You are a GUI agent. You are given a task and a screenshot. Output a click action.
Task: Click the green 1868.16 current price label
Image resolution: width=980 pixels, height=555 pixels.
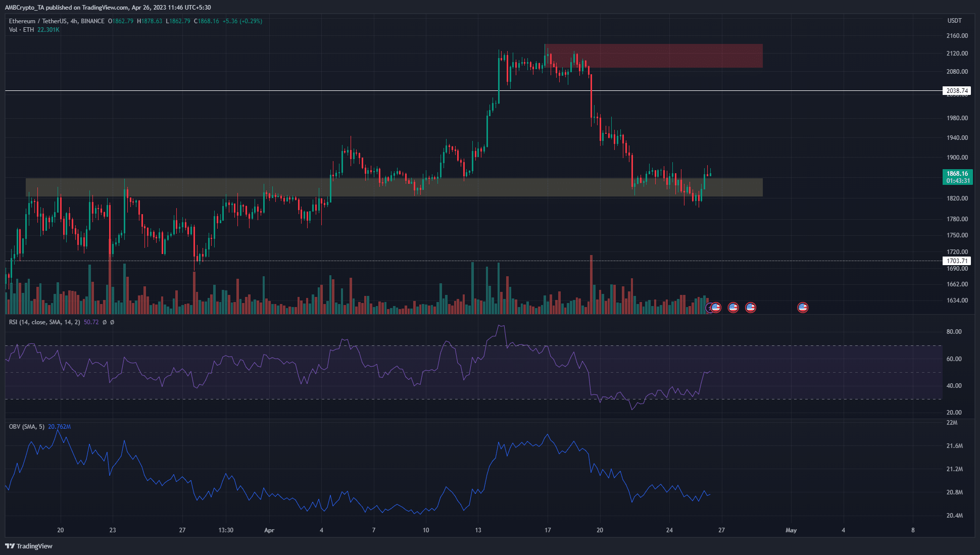click(x=957, y=177)
